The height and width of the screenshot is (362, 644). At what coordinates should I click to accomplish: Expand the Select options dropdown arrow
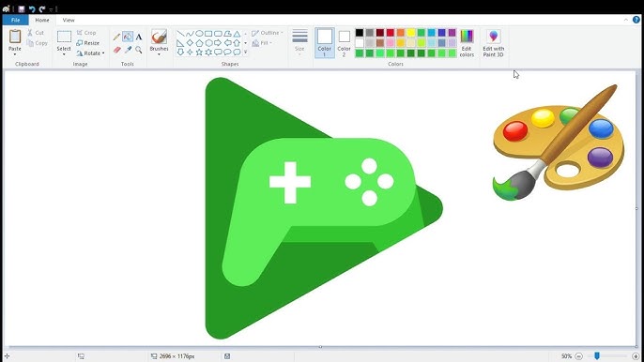[x=64, y=54]
